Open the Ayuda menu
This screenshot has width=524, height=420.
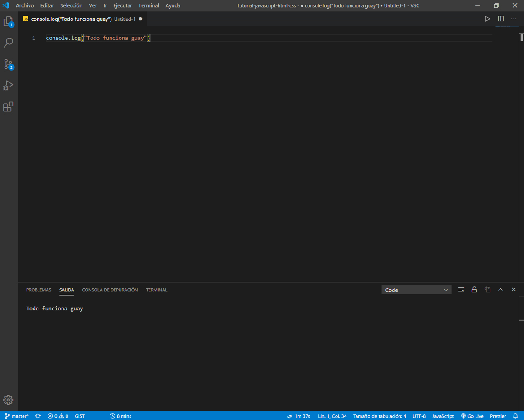pyautogui.click(x=173, y=6)
